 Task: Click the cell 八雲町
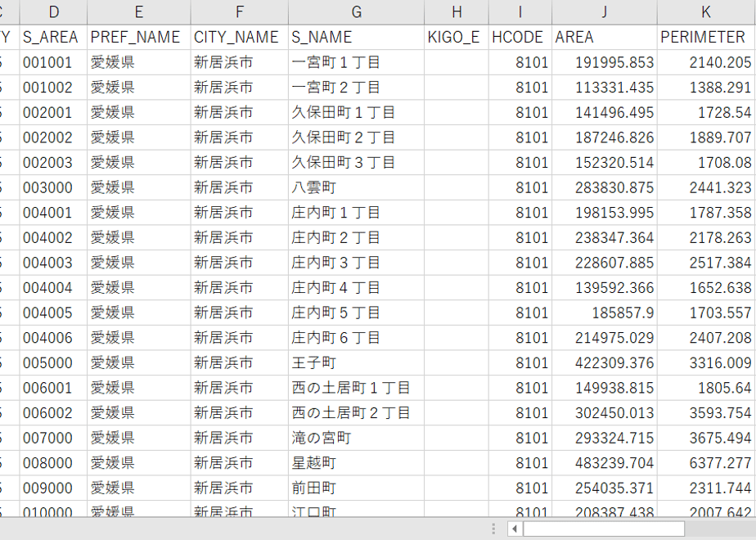(356, 187)
